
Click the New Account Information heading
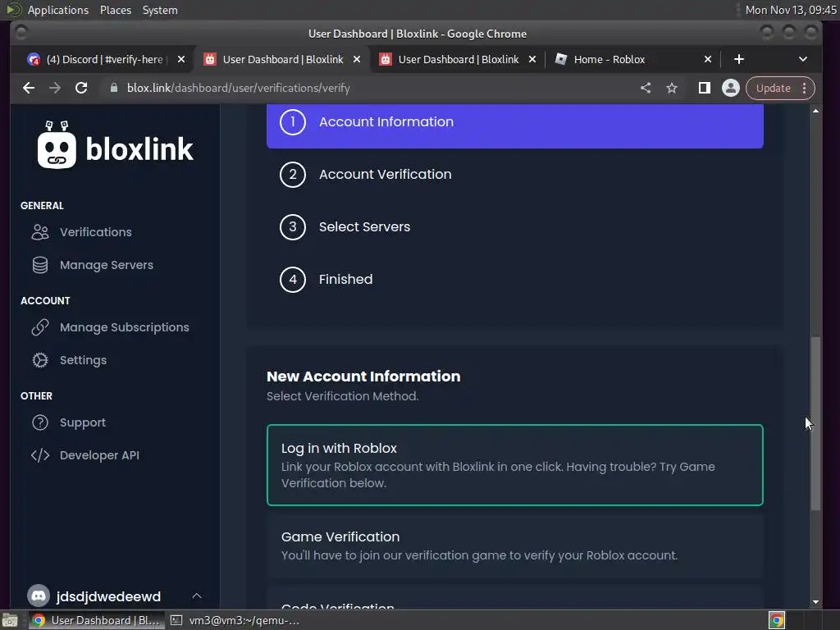pyautogui.click(x=363, y=377)
